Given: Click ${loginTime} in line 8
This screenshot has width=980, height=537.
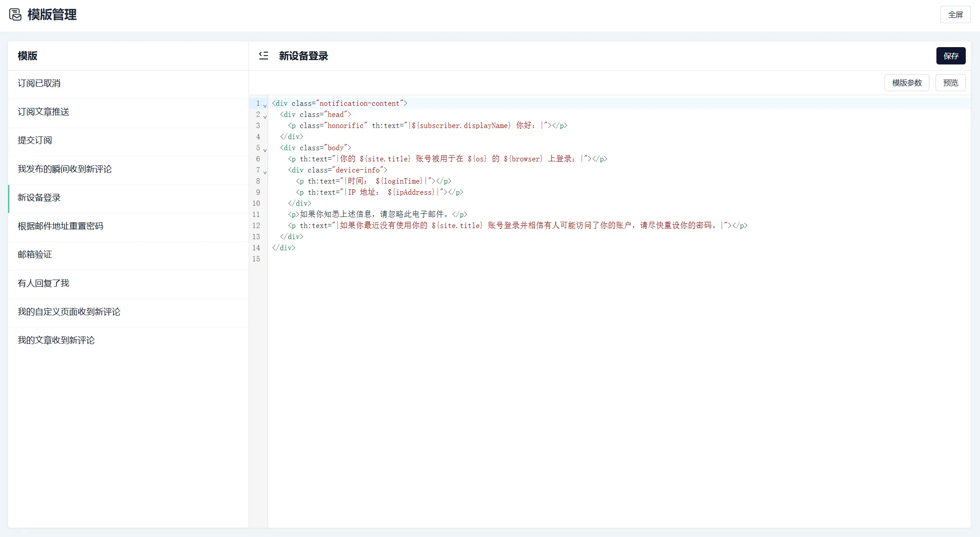Looking at the screenshot, I should [x=399, y=181].
